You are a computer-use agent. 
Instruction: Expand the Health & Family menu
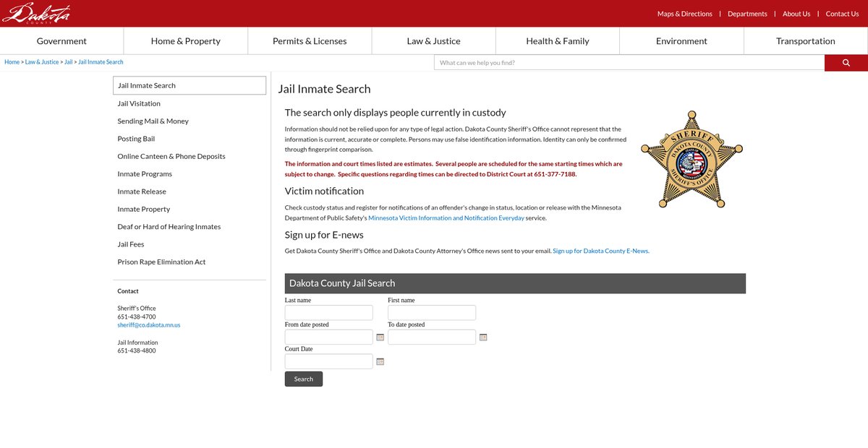point(557,41)
